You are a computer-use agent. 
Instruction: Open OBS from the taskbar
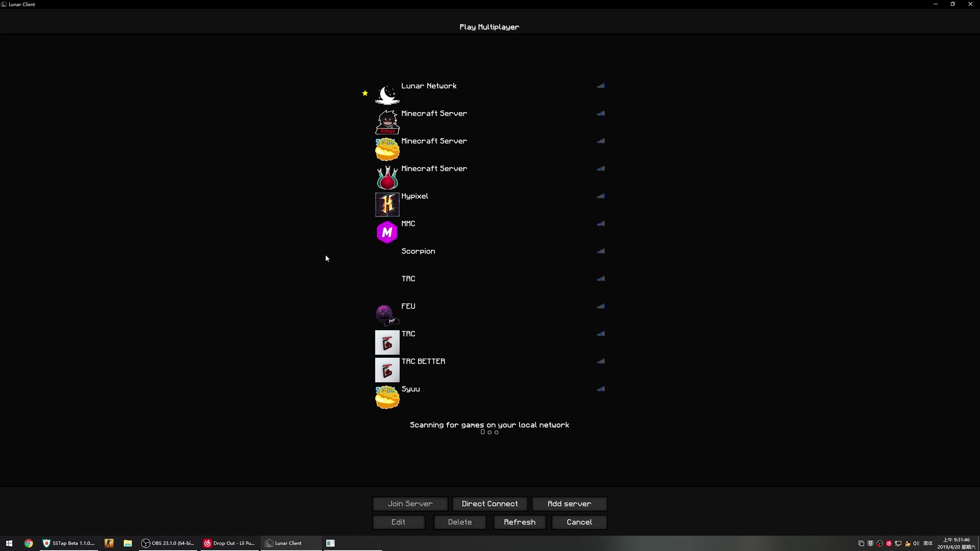click(168, 543)
